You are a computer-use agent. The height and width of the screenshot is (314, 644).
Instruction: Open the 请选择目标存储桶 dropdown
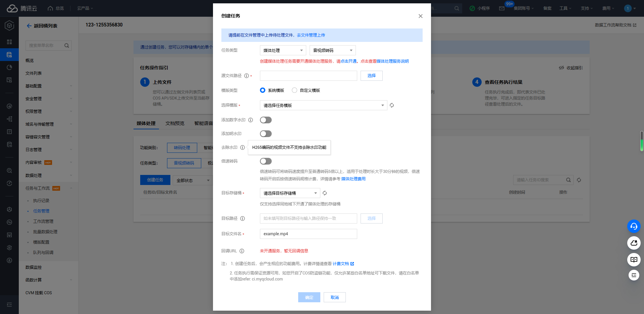coord(290,193)
